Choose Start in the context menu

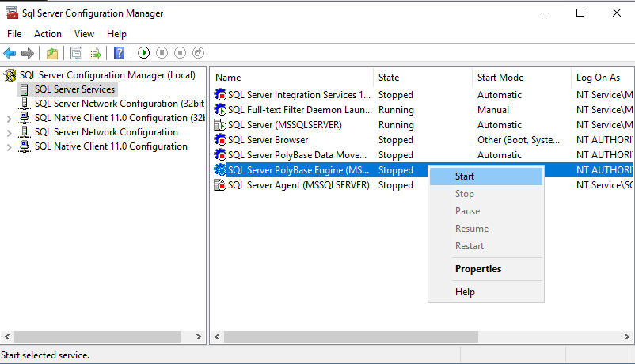486,176
